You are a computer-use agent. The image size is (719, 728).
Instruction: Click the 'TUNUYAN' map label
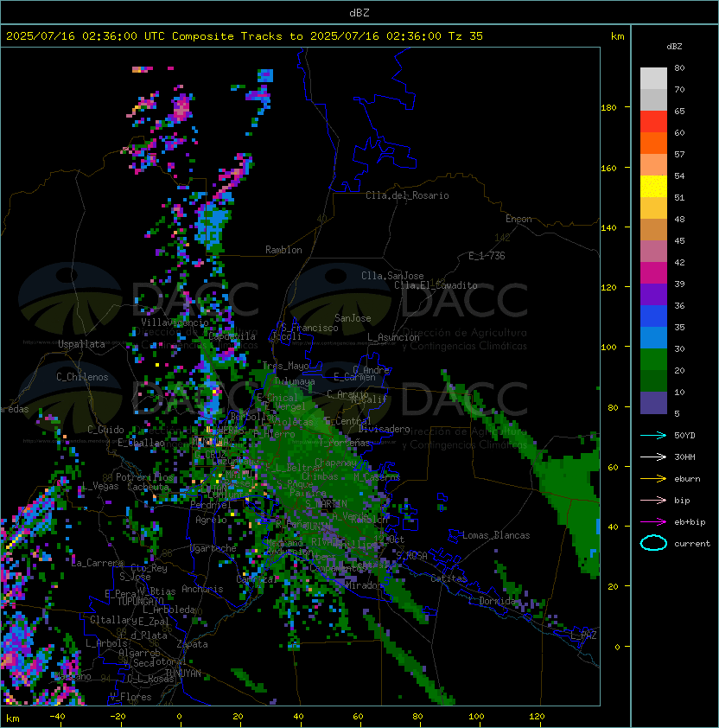[x=183, y=674]
